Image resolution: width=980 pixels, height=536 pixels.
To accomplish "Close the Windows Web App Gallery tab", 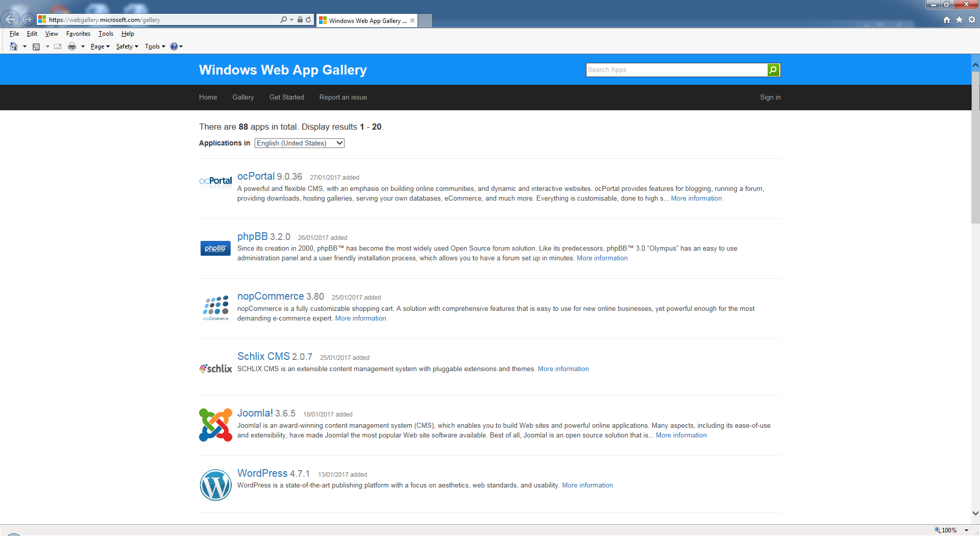I will pos(412,20).
